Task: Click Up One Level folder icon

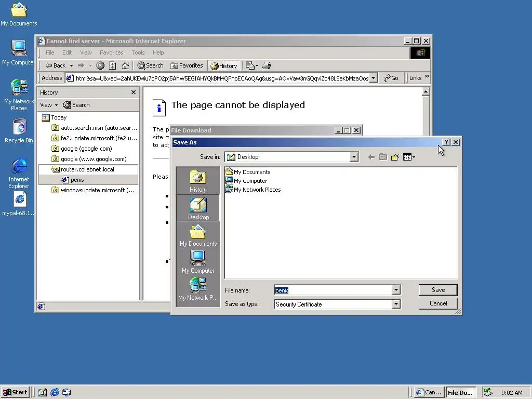Action: click(x=383, y=157)
